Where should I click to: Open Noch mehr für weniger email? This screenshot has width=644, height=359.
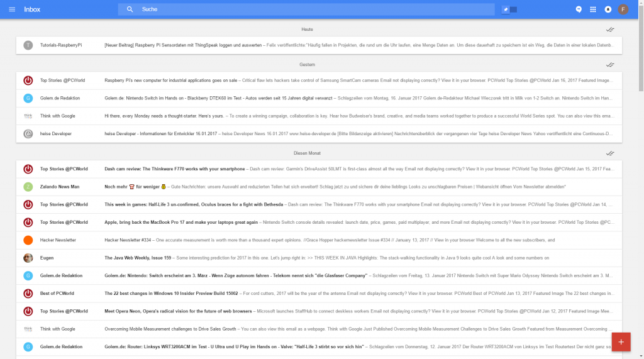pos(319,187)
